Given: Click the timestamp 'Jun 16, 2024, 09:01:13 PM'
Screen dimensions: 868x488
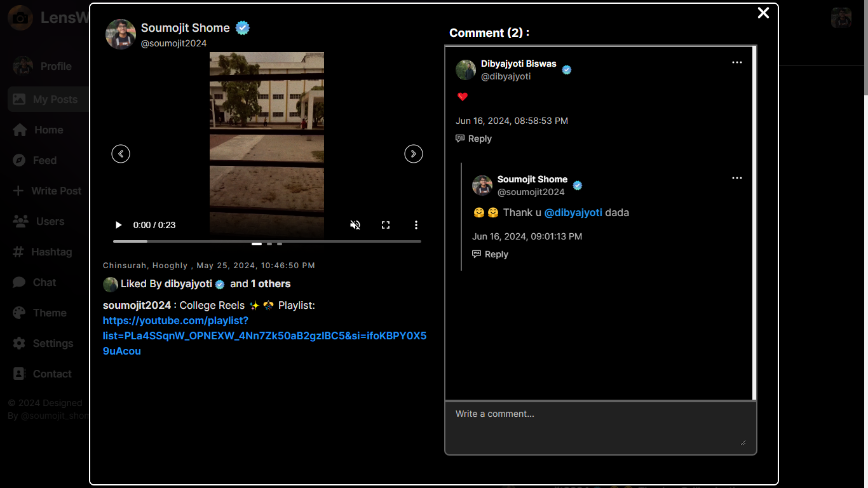Looking at the screenshot, I should coord(527,236).
